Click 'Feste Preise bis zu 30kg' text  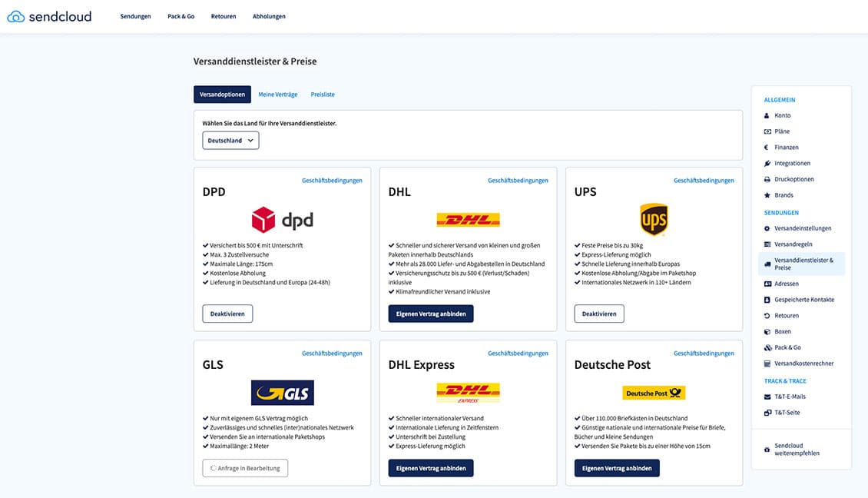tap(612, 245)
